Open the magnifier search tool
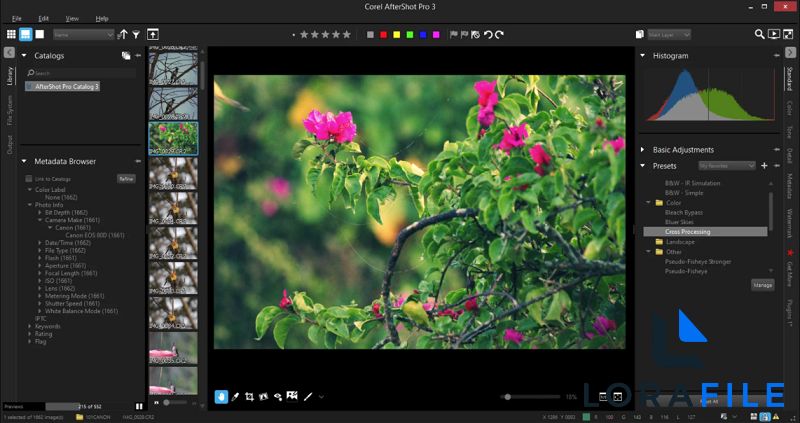 click(759, 34)
